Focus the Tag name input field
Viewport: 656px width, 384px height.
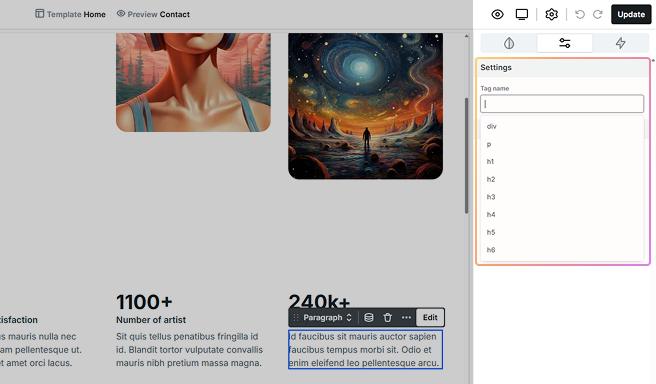pyautogui.click(x=562, y=104)
